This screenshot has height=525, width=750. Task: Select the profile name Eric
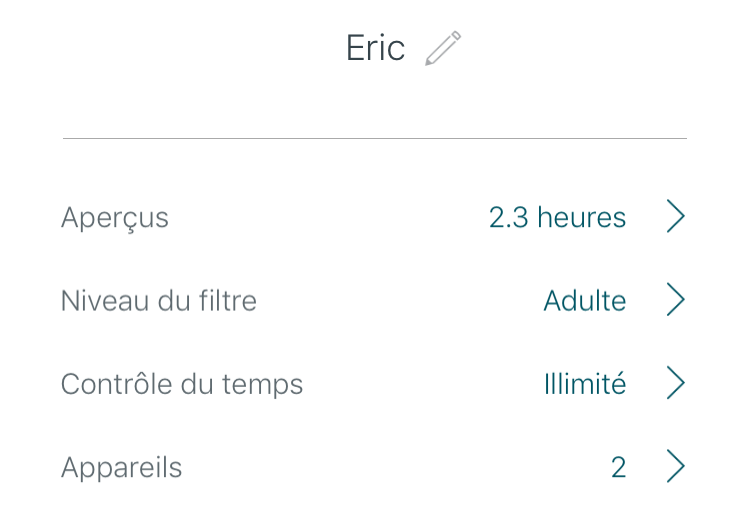pos(375,48)
